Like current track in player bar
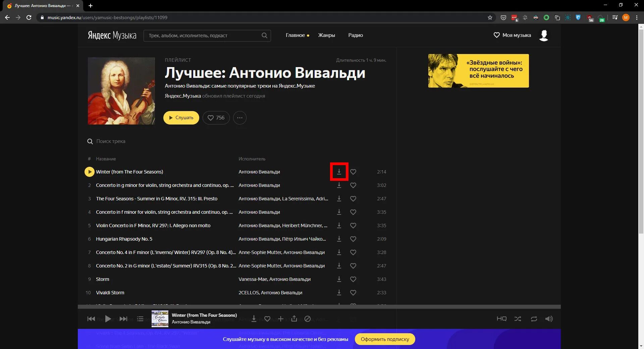The height and width of the screenshot is (349, 644). pyautogui.click(x=267, y=319)
